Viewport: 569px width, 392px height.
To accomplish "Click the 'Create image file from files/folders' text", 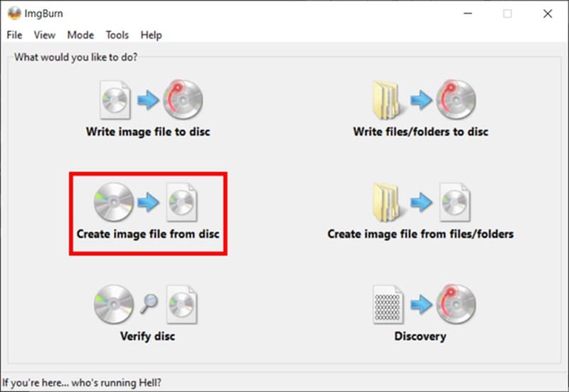I will 420,233.
